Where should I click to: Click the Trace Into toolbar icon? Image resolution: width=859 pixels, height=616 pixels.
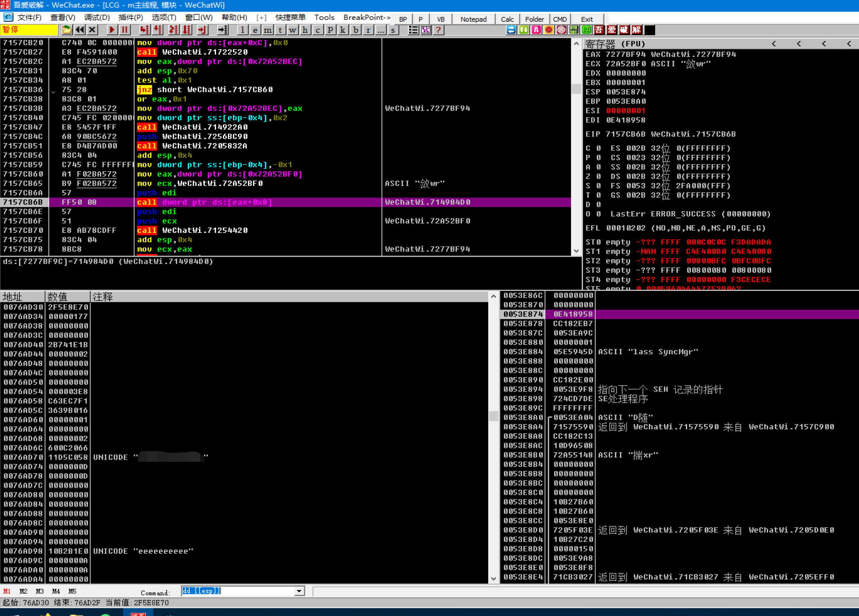click(x=173, y=30)
